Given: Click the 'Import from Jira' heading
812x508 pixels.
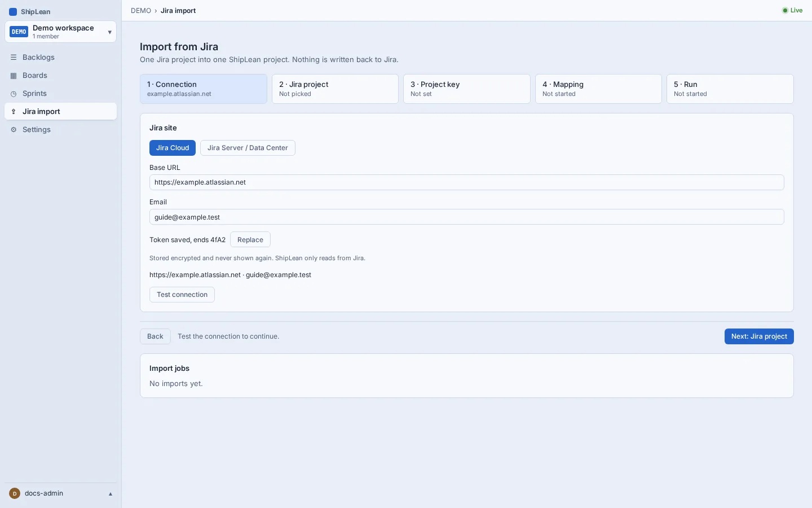Looking at the screenshot, I should point(179,47).
